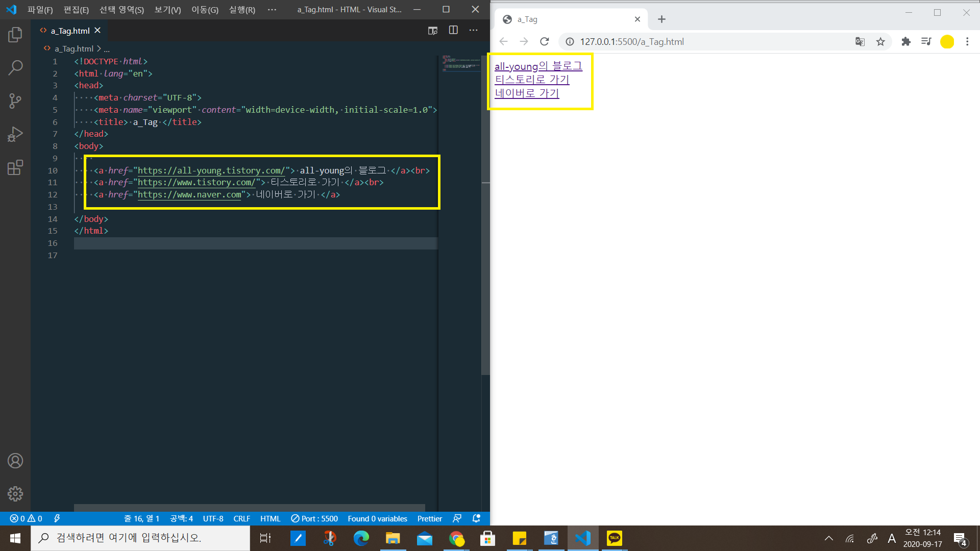
Task: Expand the hidden menu items ellipsis
Action: click(272, 10)
